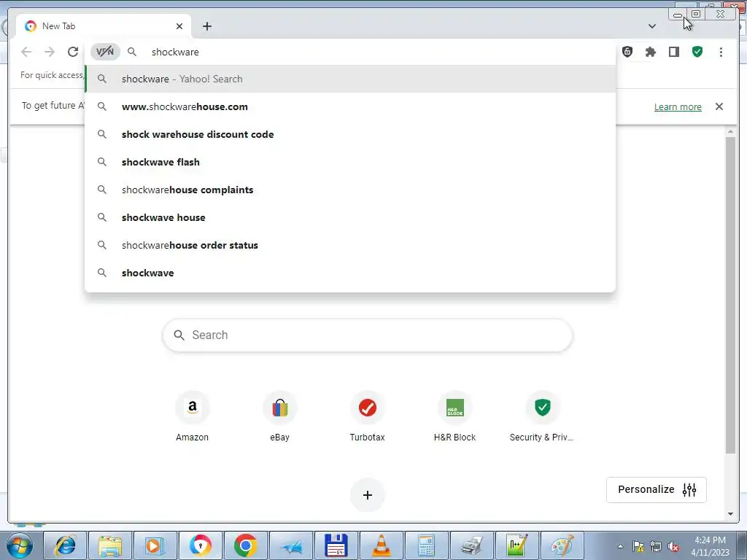The width and height of the screenshot is (747, 560).
Task: Click the page Search box
Action: [368, 335]
